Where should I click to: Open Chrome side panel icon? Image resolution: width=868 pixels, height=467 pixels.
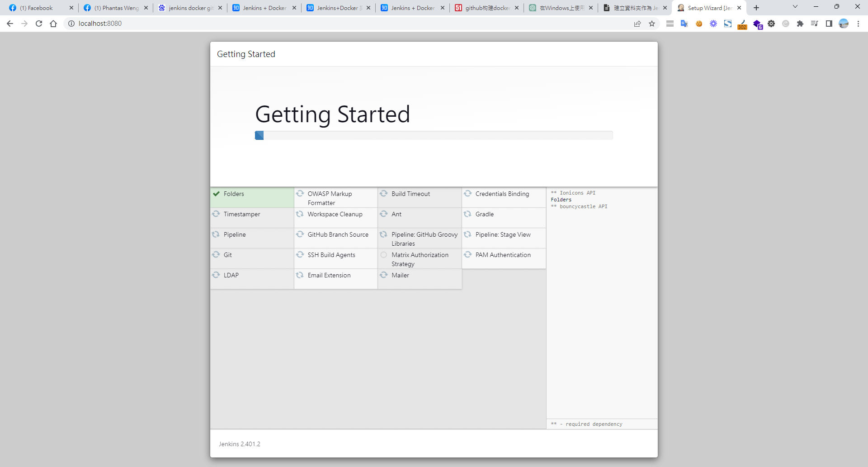pyautogui.click(x=829, y=24)
